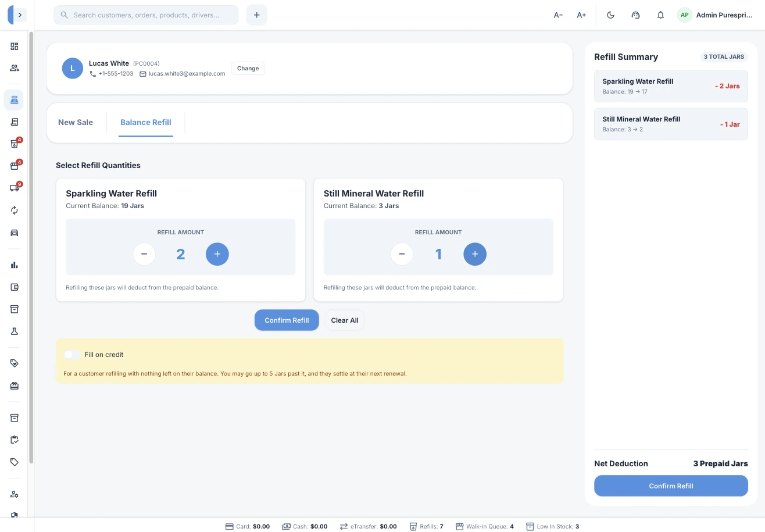Screen dimensions: 765x532
Task: Select the Balance Refill tab
Action: (146, 122)
